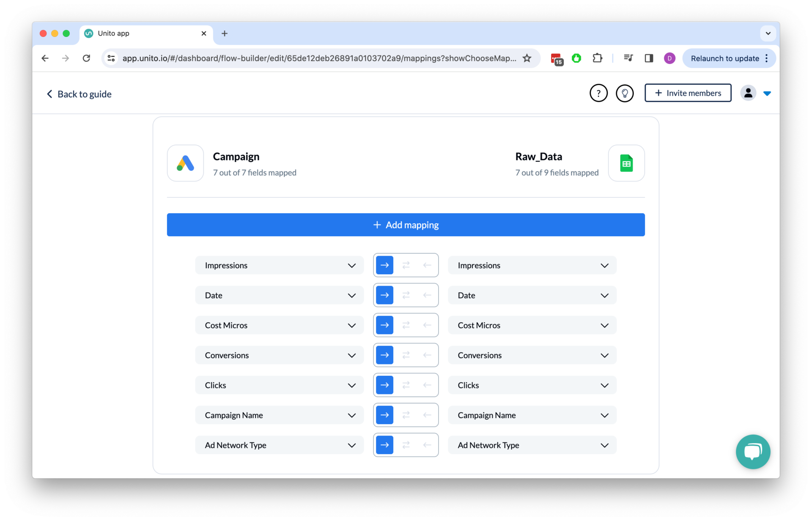
Task: Bookmark page with the star icon
Action: click(x=527, y=58)
